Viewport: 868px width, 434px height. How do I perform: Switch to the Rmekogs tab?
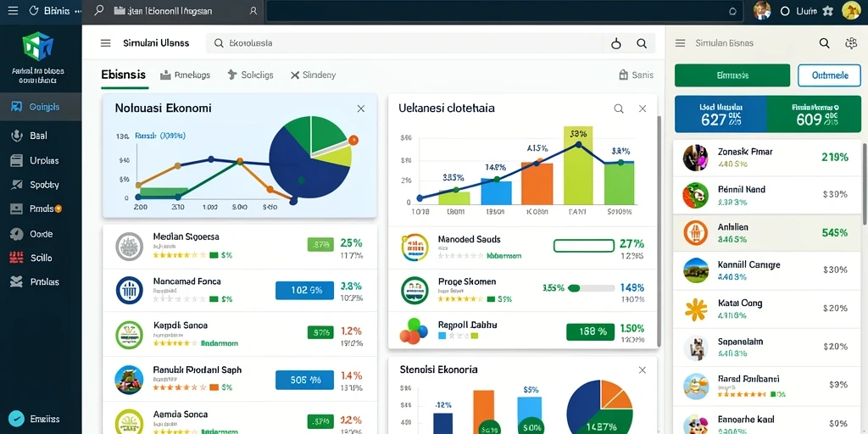[185, 75]
